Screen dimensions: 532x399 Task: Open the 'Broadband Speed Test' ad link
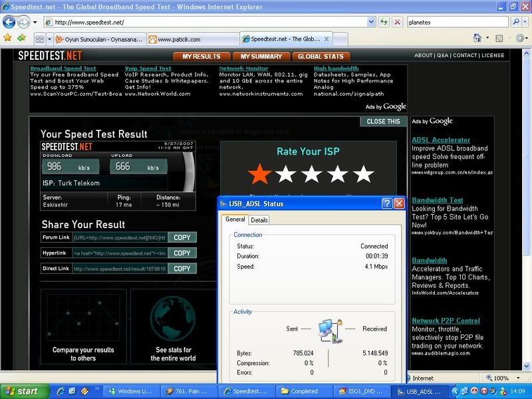click(x=63, y=68)
